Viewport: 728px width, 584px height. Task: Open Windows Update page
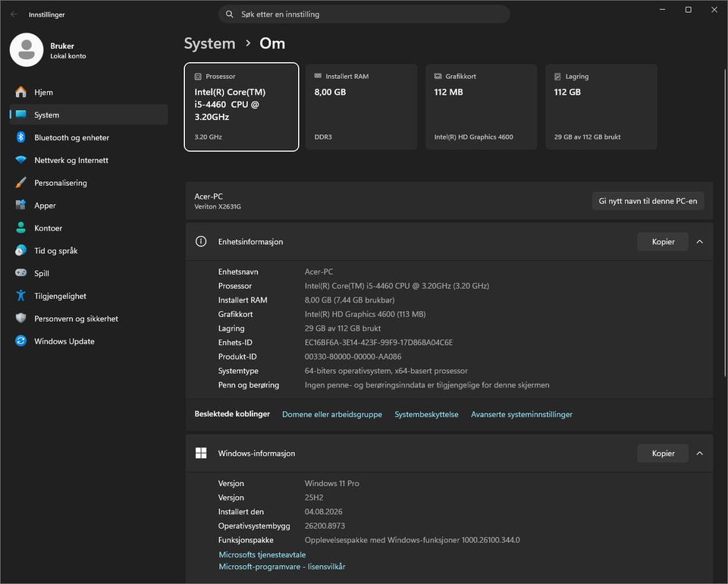pos(89,341)
